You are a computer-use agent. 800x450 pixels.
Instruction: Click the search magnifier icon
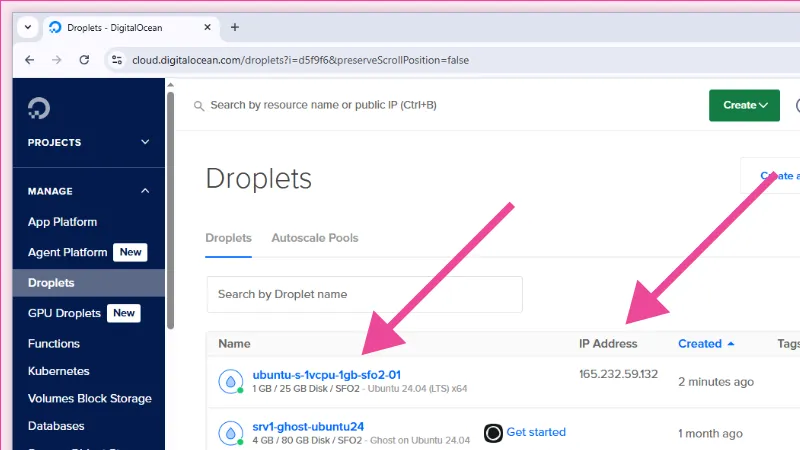coord(199,106)
